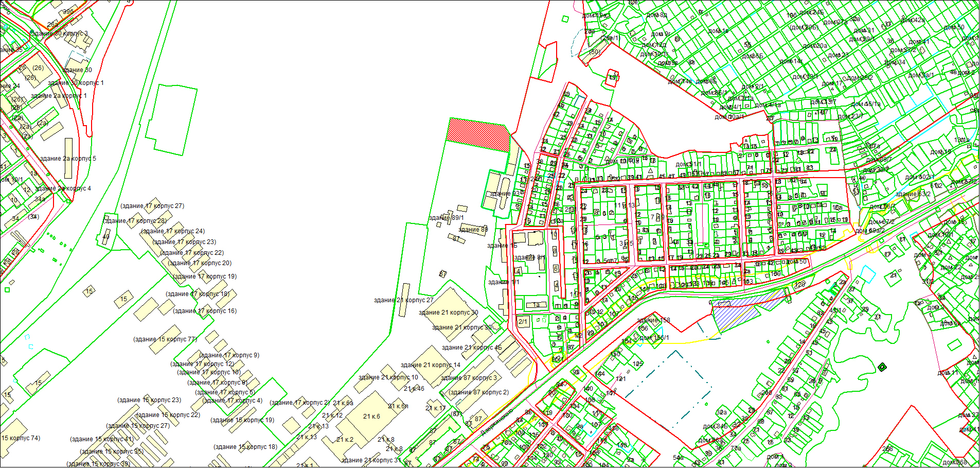This screenshot has width=980, height=468.
Task: Select the parcel numbered 2/1
Action: point(523,322)
